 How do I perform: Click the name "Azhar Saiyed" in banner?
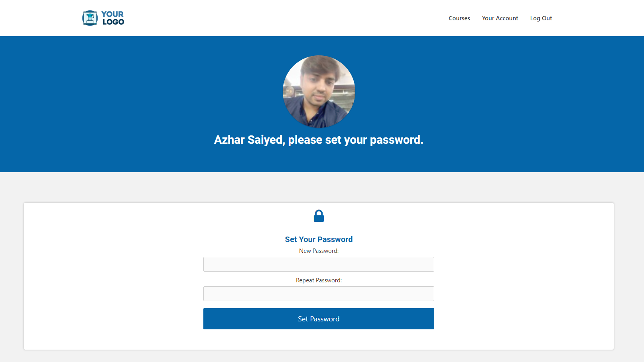click(x=248, y=140)
